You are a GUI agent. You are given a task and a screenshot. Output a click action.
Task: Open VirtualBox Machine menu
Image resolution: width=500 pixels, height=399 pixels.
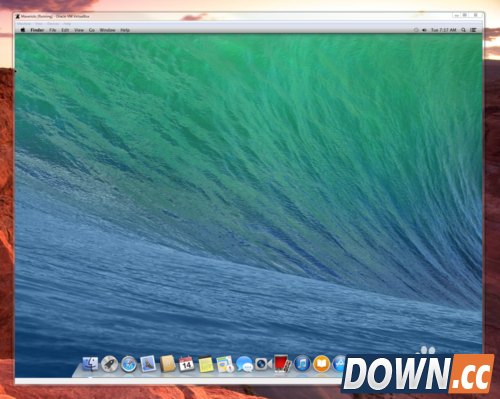[24, 24]
